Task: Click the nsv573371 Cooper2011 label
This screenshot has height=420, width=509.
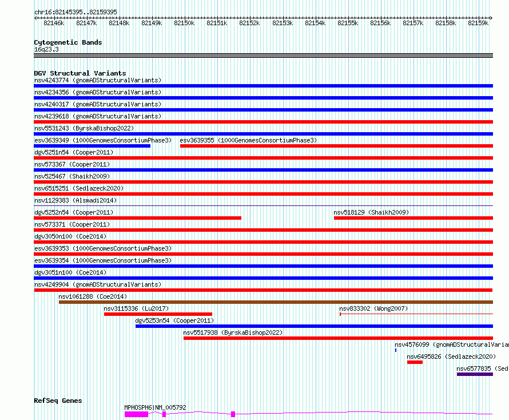Action: pos(72,224)
